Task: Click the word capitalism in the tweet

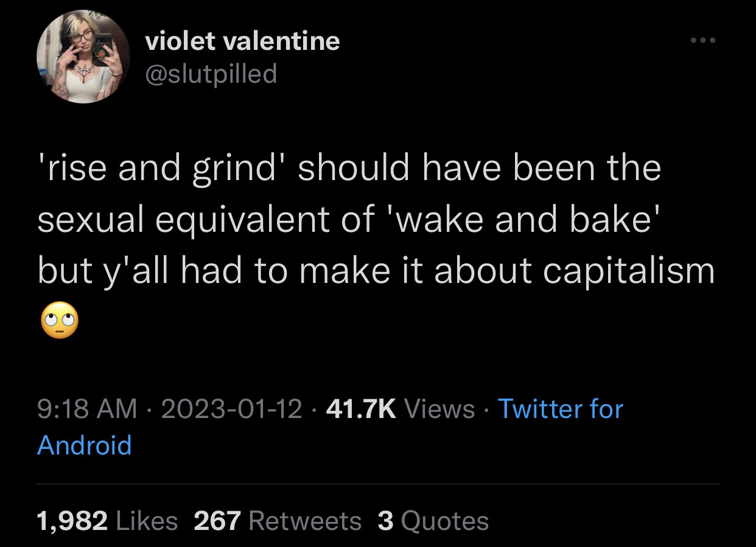Action: [x=628, y=271]
